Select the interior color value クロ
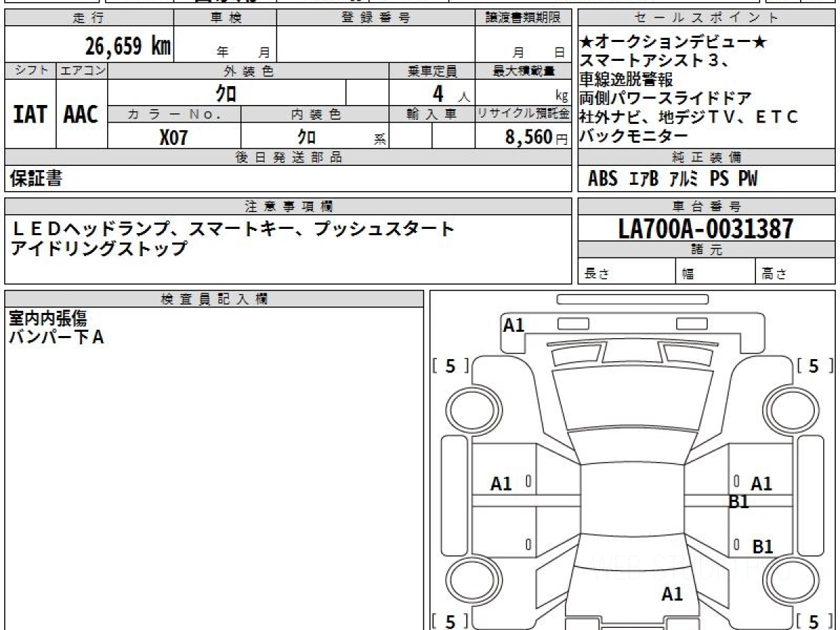The image size is (840, 630). click(x=306, y=136)
